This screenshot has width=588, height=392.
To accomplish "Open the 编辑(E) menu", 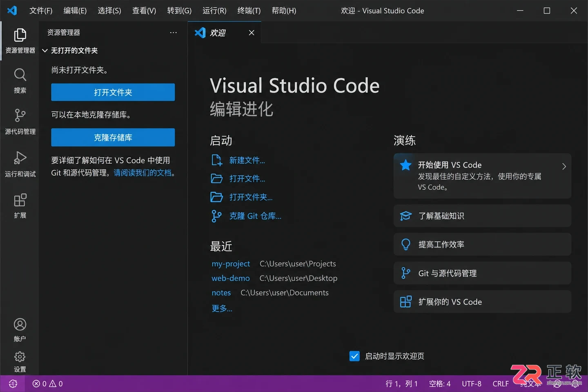I will 75,11.
